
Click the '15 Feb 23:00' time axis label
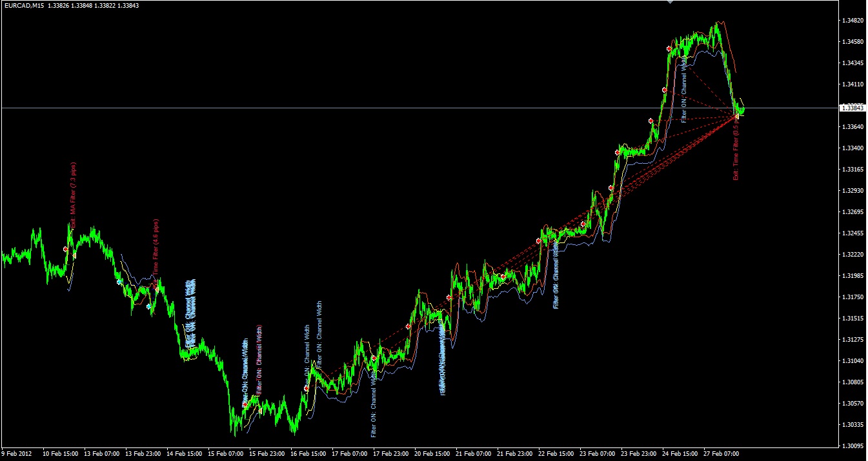pyautogui.click(x=268, y=454)
